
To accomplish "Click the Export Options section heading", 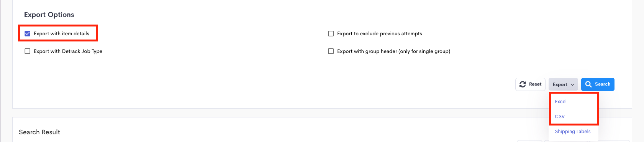I will pyautogui.click(x=49, y=15).
